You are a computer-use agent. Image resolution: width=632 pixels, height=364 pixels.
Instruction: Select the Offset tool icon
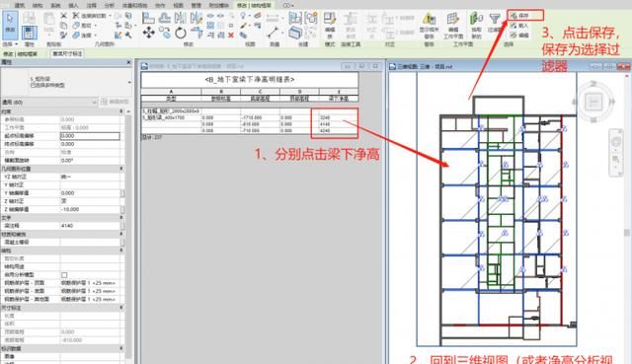pos(165,18)
